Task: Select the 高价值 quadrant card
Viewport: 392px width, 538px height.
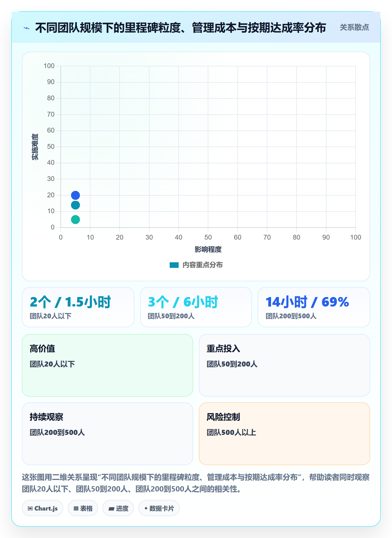Action: click(x=108, y=365)
